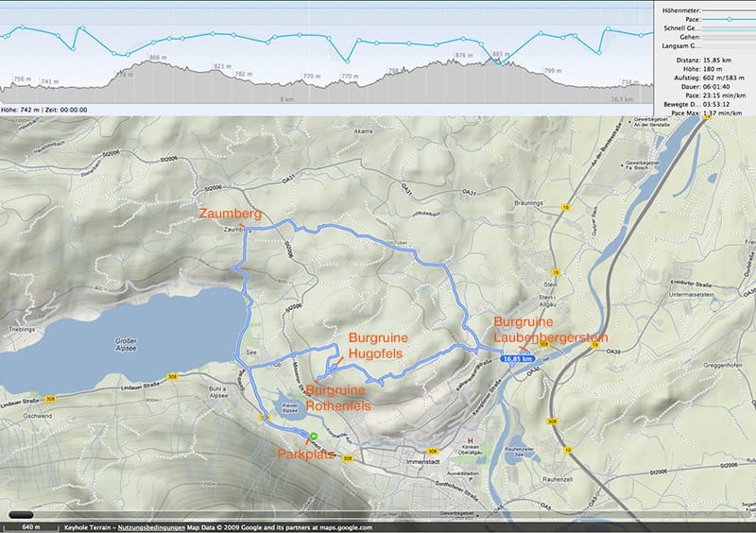756x533 pixels.
Task: Select the Pace legend line marker
Action: click(729, 19)
